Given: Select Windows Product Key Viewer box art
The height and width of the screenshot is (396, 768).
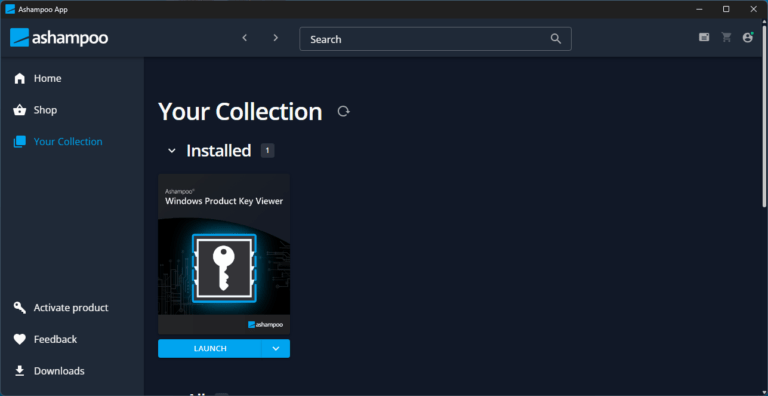Looking at the screenshot, I should (x=224, y=254).
